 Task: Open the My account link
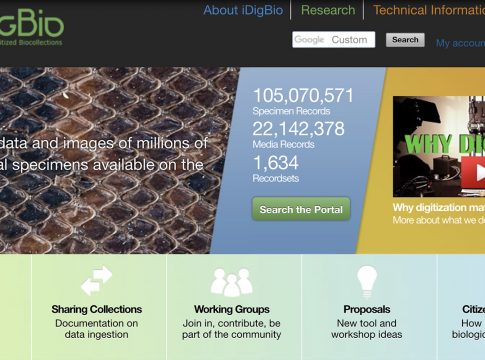(x=460, y=43)
